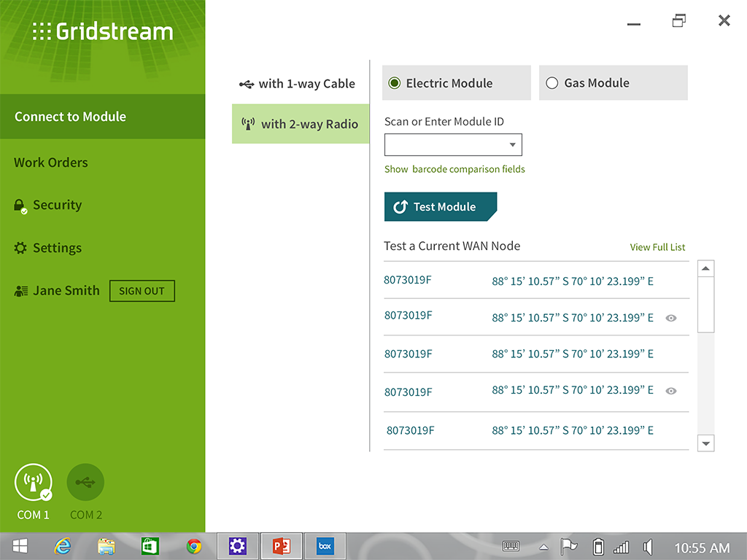The height and width of the screenshot is (560, 747).
Task: Open Internet Explorer from the taskbar
Action: coord(63,546)
